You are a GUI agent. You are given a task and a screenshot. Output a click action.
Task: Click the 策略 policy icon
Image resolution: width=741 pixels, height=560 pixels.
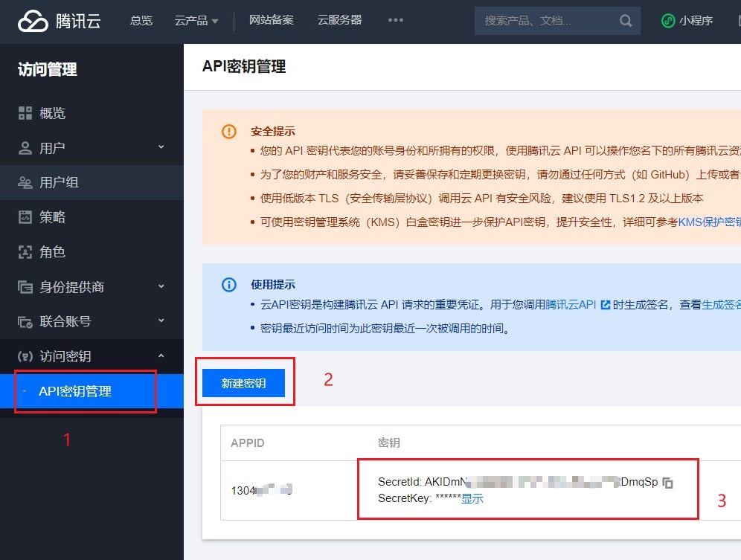(x=25, y=217)
